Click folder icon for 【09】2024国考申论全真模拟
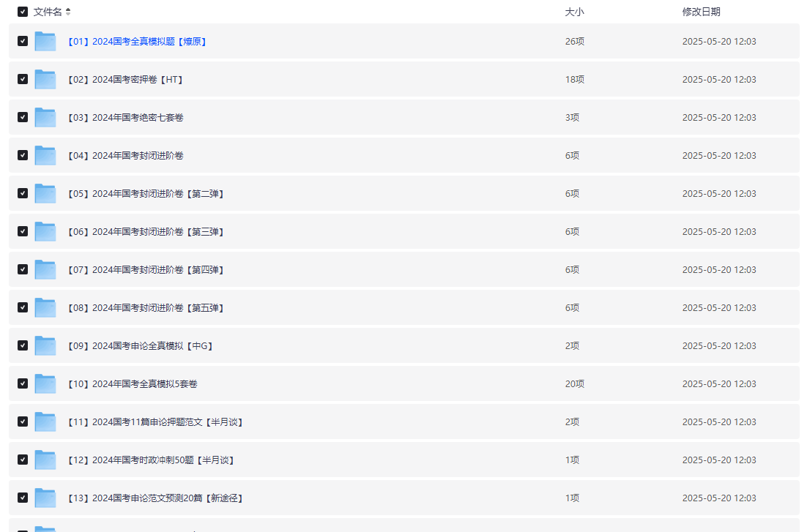The image size is (807, 532). 45,346
